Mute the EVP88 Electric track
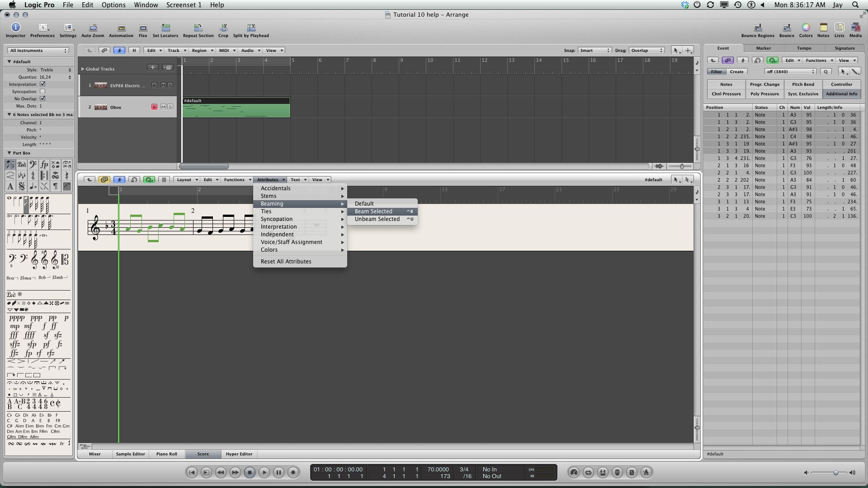 tap(163, 85)
